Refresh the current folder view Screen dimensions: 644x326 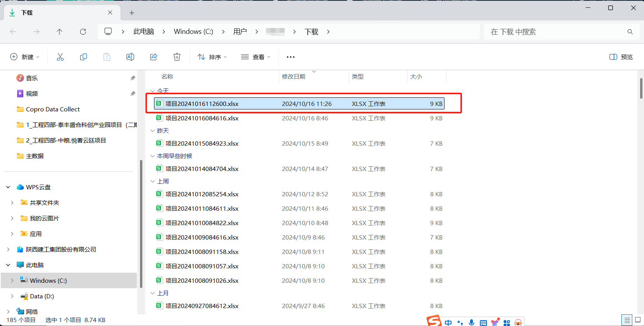coord(83,32)
